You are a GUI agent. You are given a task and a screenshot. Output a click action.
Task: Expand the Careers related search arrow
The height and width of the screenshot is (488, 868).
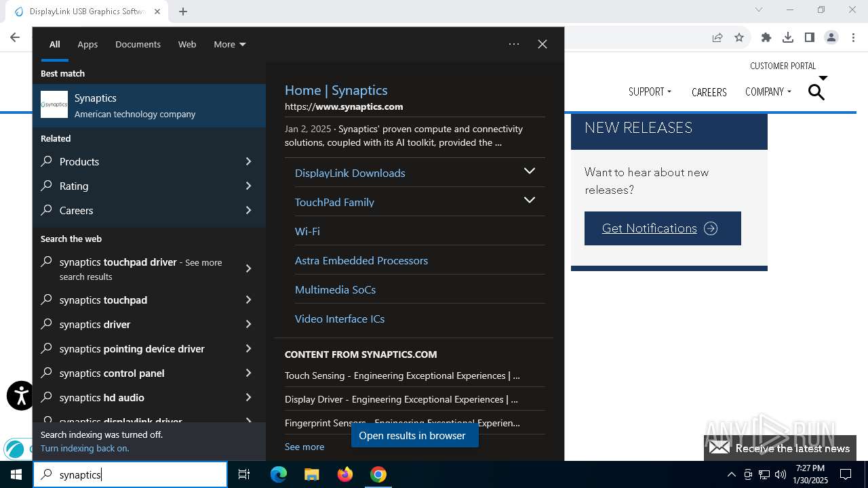(x=248, y=210)
